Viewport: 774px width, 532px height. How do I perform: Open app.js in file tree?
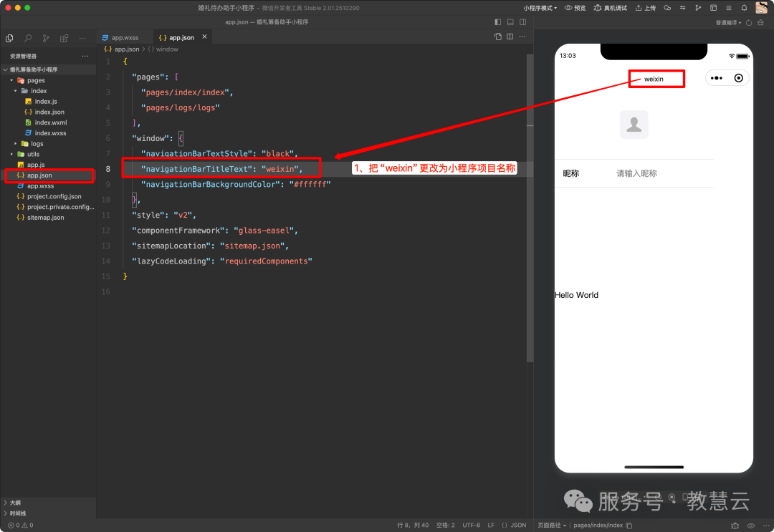coord(36,165)
